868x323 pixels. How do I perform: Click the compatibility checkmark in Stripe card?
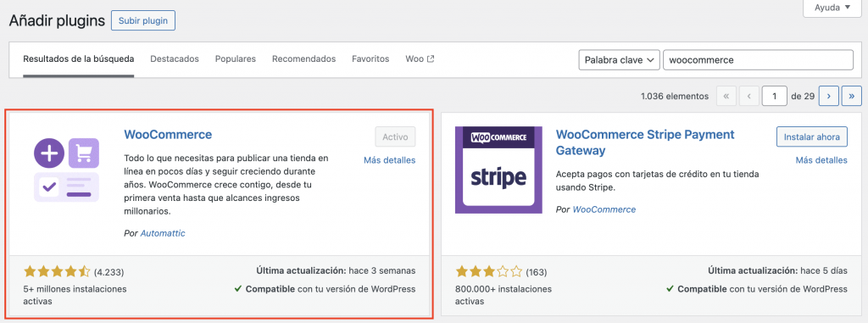[x=670, y=288]
